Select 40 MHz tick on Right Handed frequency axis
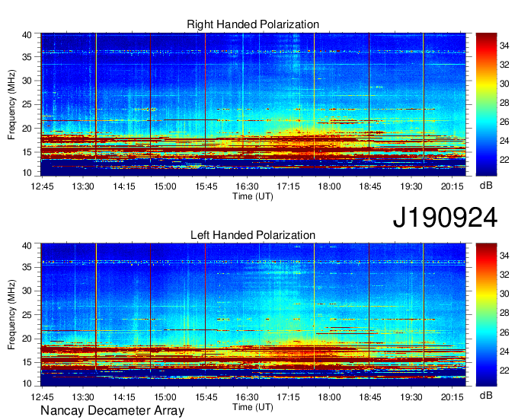518x420 pixels. pyautogui.click(x=27, y=35)
